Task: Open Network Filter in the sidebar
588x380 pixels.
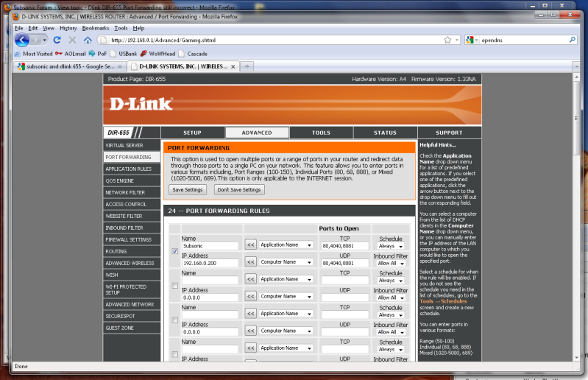Action: click(x=132, y=192)
